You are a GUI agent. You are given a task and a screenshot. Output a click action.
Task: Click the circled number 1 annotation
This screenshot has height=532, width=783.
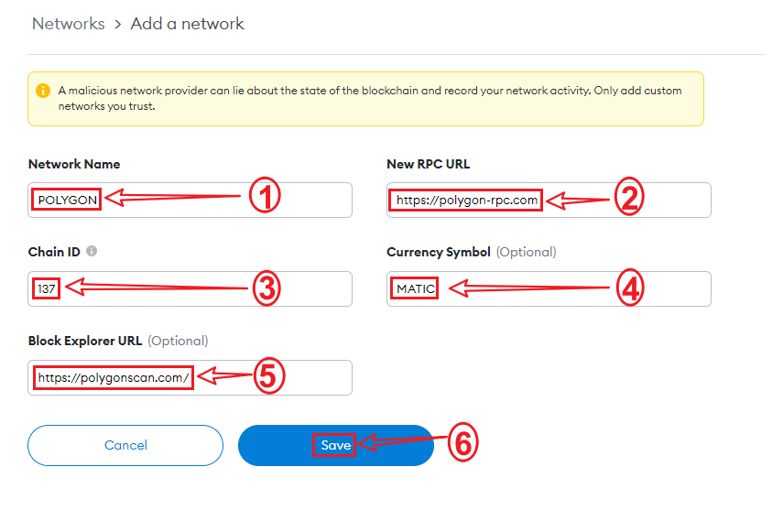coord(264,197)
